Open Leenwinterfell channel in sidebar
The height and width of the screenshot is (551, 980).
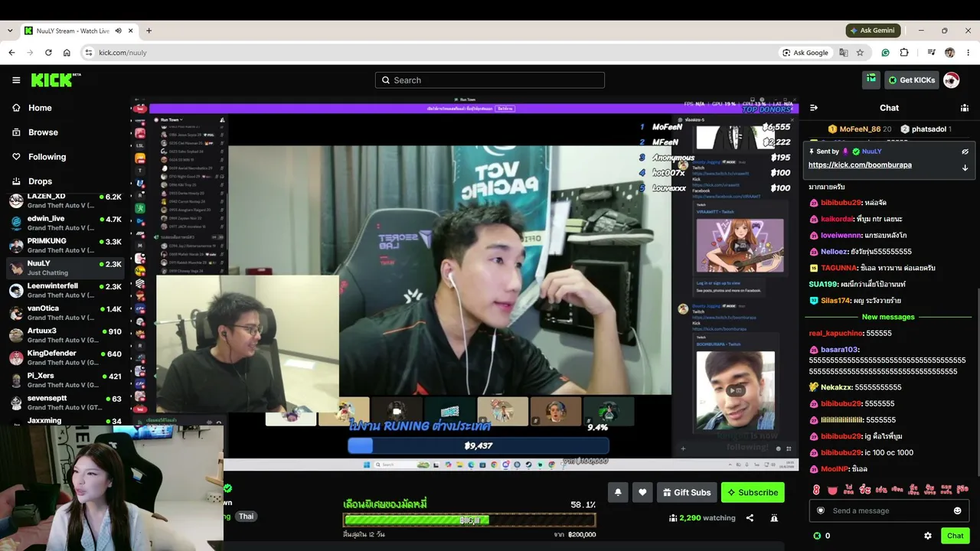point(65,290)
